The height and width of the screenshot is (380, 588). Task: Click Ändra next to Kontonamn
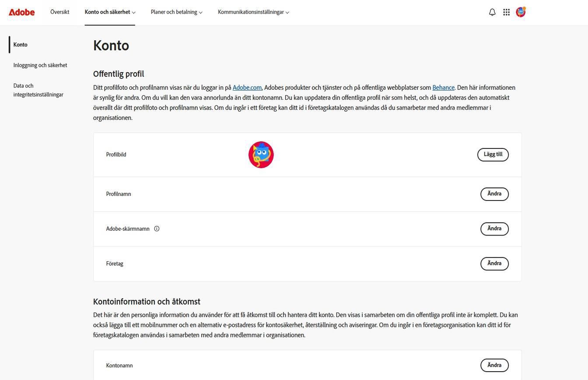(x=494, y=365)
